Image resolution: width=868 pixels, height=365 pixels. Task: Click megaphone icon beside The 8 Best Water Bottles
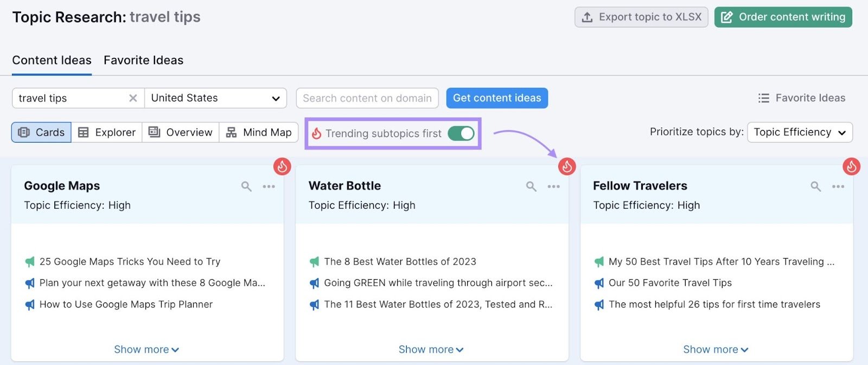[314, 262]
